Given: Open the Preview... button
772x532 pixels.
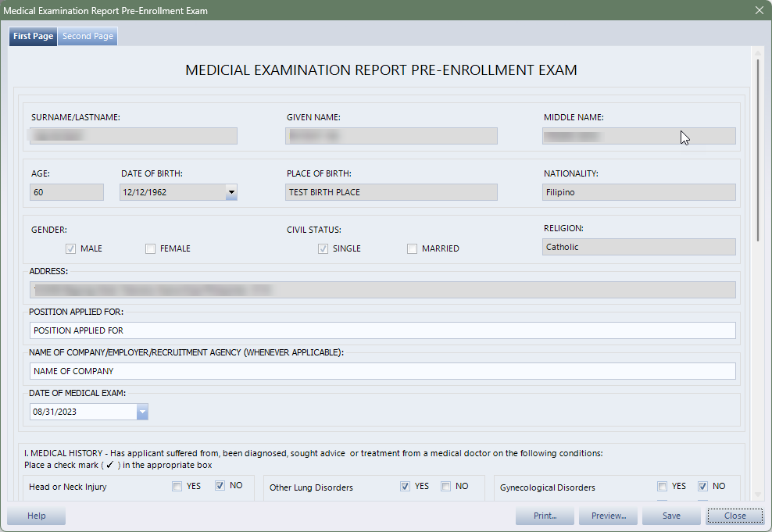Looking at the screenshot, I should [x=608, y=516].
